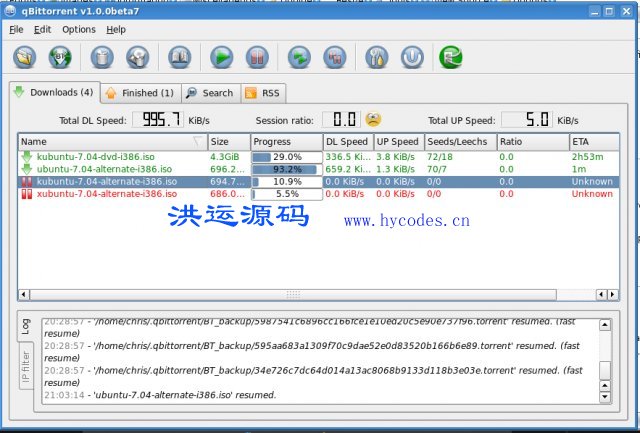Image resolution: width=640 pixels, height=433 pixels.
Task: Click pause icon of kubuntu-7.04-alternate row
Action: point(27,182)
